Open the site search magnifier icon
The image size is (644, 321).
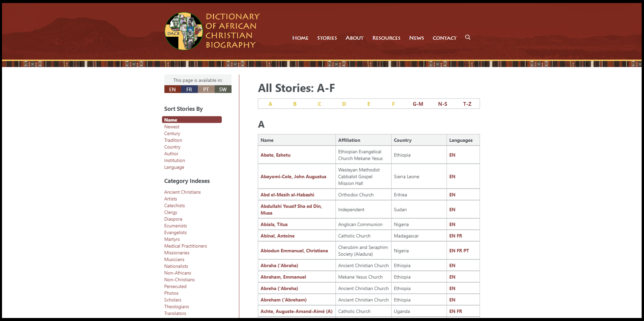[x=467, y=37]
